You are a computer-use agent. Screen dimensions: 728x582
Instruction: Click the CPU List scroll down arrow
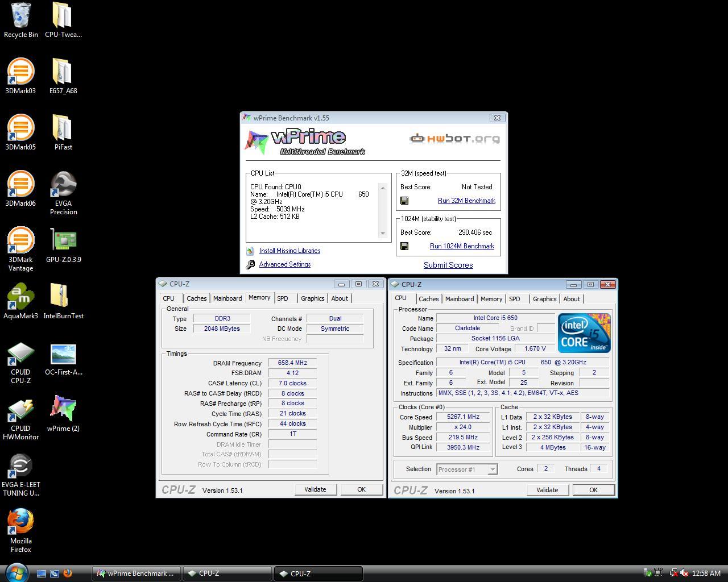point(382,233)
